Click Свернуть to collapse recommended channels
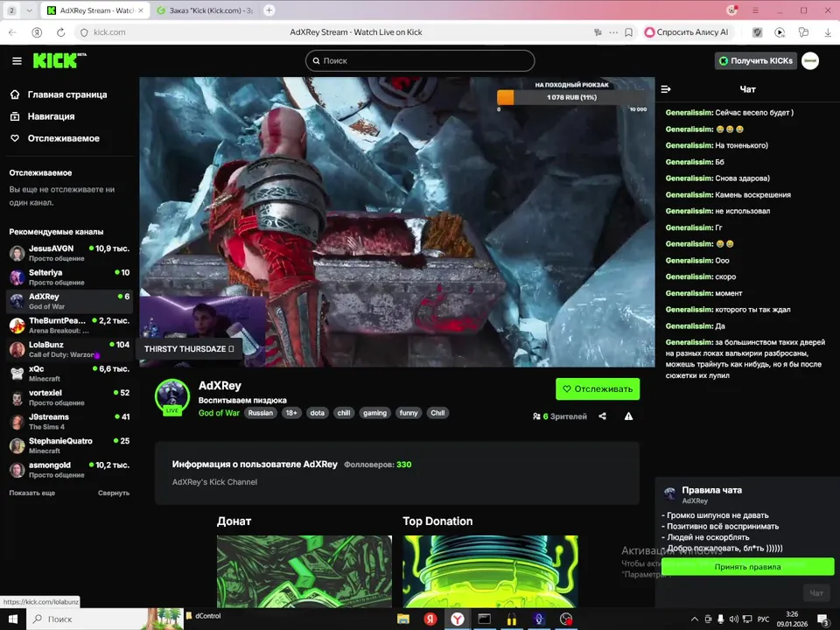 pos(114,493)
